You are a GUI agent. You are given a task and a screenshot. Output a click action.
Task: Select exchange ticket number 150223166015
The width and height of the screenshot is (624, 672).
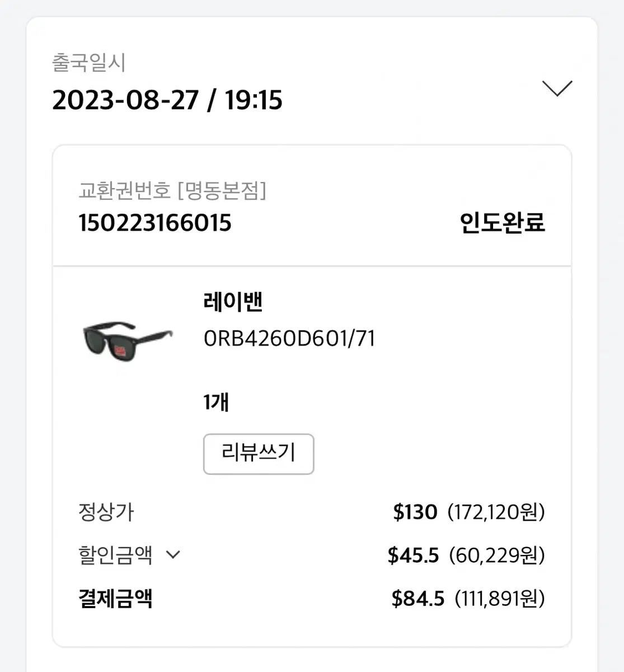[155, 223]
